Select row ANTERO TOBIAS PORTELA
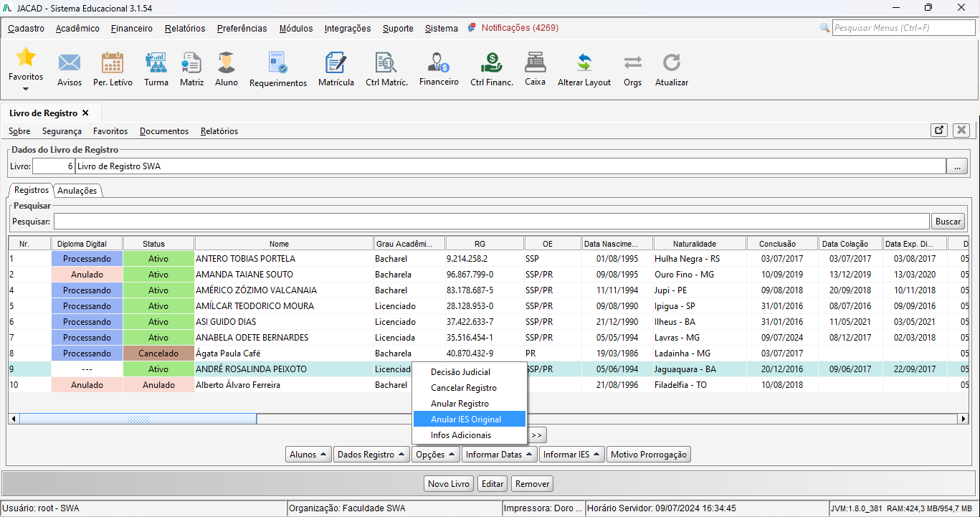This screenshot has height=517, width=980. [488, 259]
